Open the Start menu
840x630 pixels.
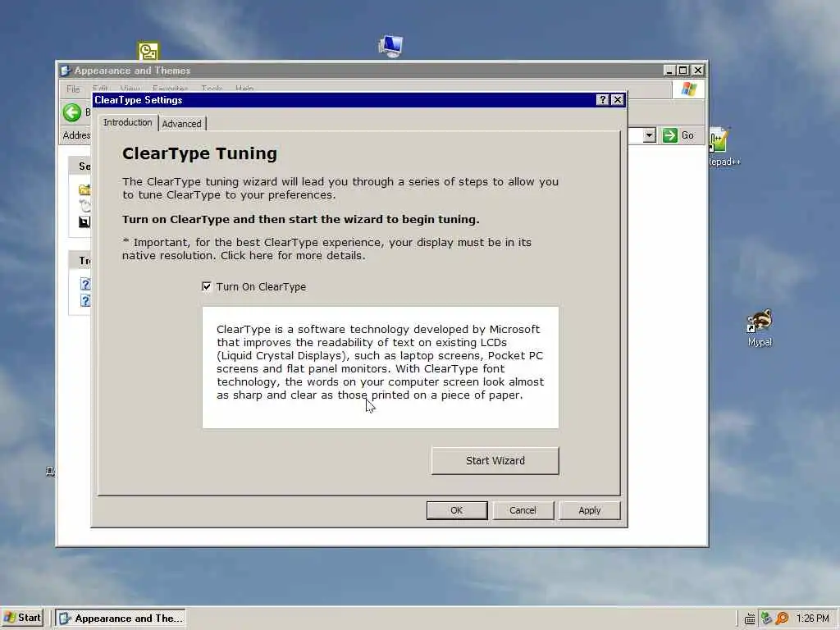(x=22, y=618)
